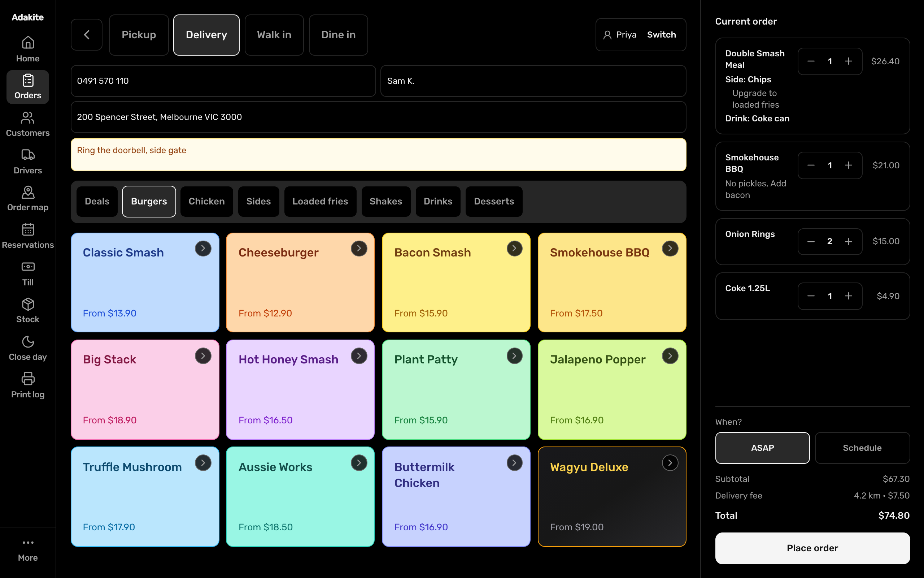Viewport: 924px width, 578px height.
Task: Select the ASAP timing option
Action: click(x=762, y=448)
